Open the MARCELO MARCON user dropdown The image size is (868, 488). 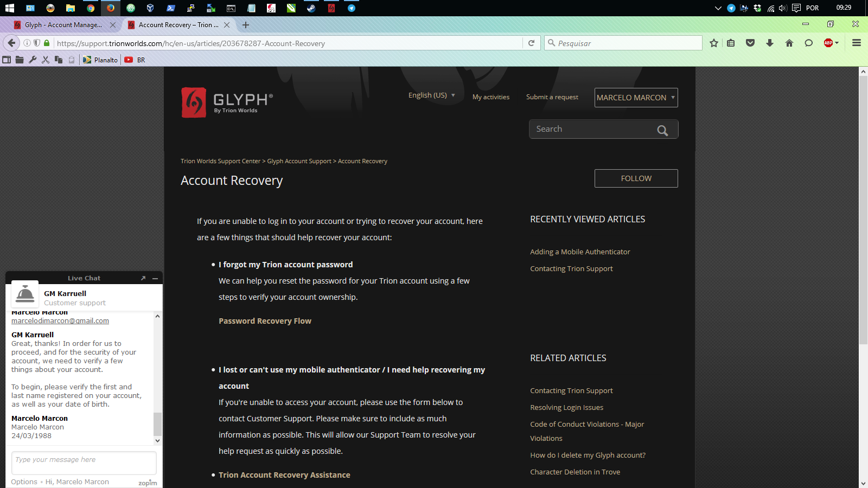[x=636, y=98]
